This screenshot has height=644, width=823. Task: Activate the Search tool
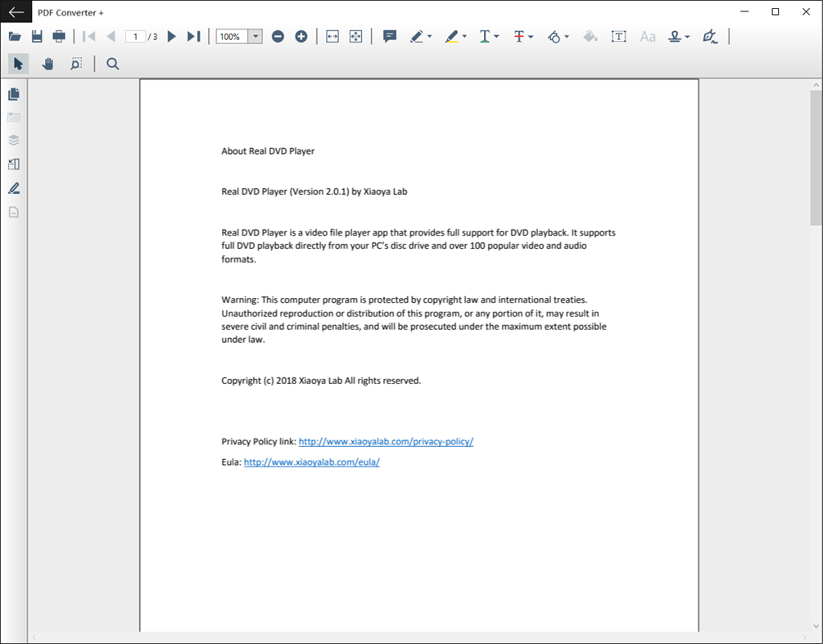(112, 63)
